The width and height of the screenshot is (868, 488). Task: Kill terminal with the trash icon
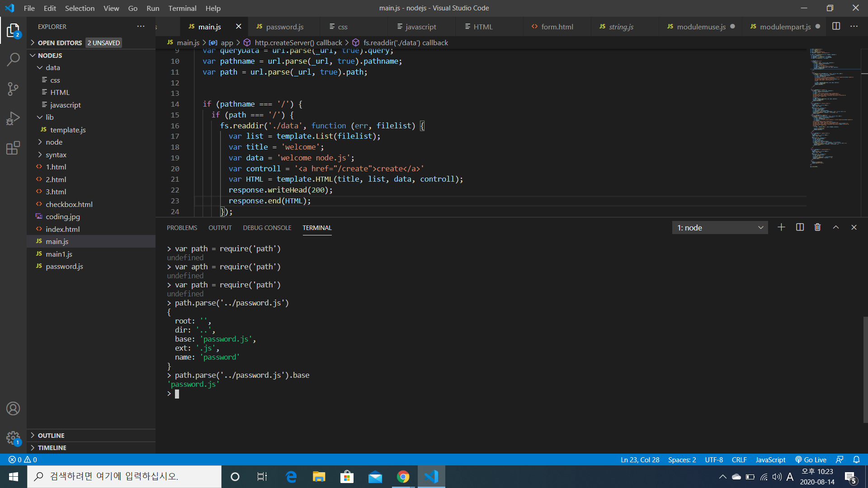tap(817, 227)
